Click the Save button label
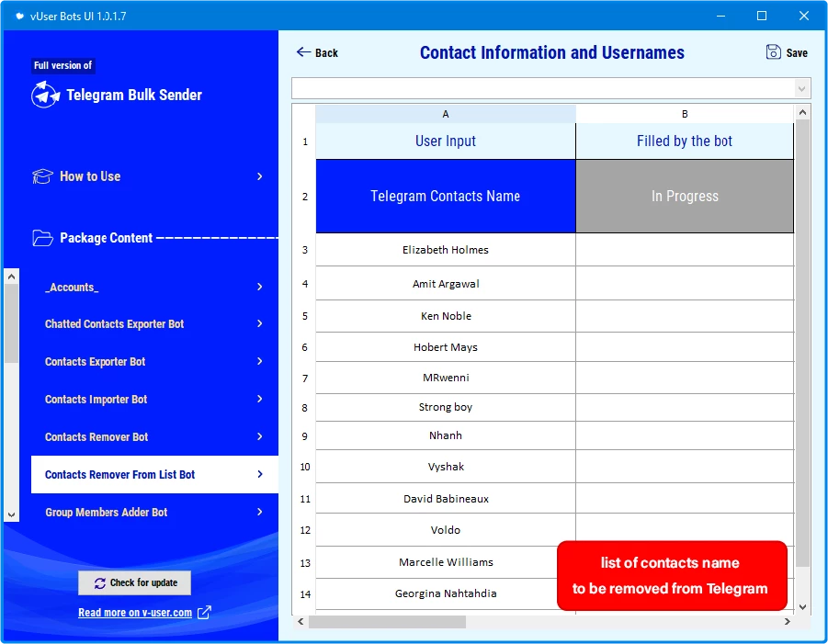The image size is (828, 644). [797, 52]
